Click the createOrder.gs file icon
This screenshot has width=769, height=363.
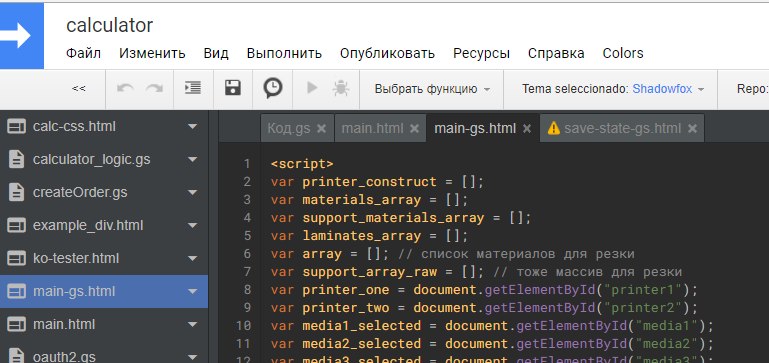tap(17, 192)
